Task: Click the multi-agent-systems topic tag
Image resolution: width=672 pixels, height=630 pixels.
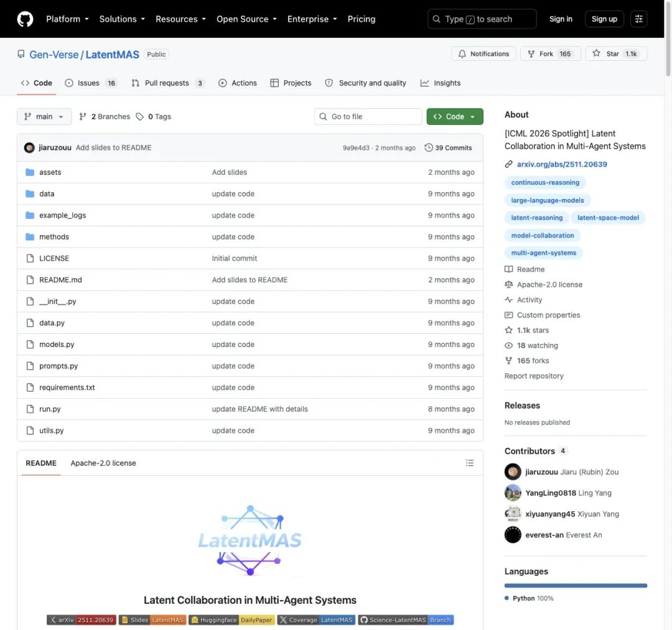Action: [x=543, y=252]
